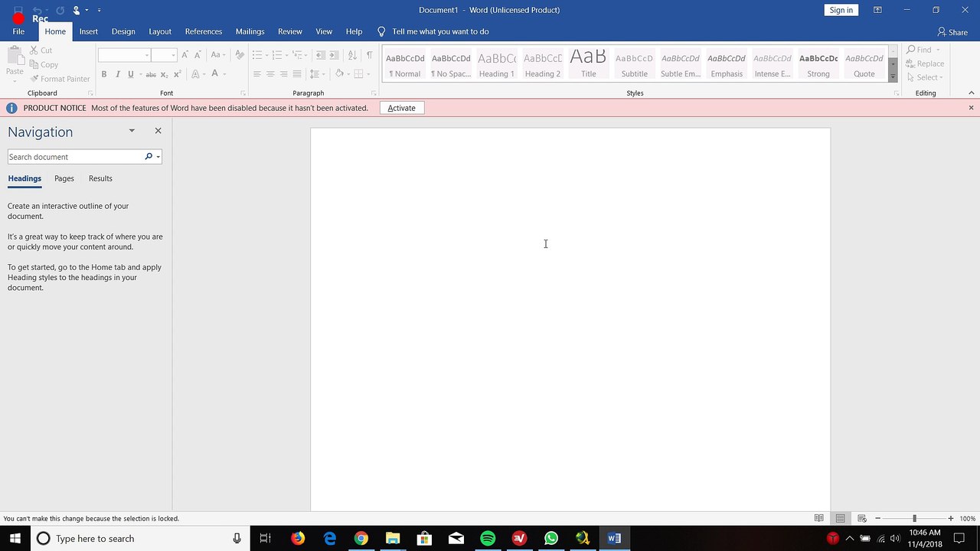
Task: Apply the Title style
Action: click(588, 65)
